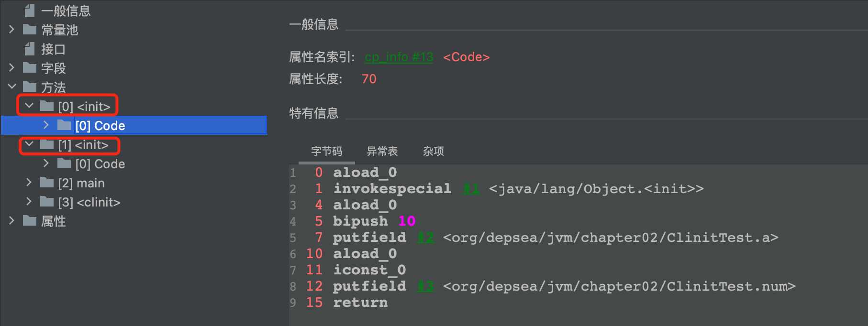Follow the #2 putfield constant link

click(x=426, y=238)
